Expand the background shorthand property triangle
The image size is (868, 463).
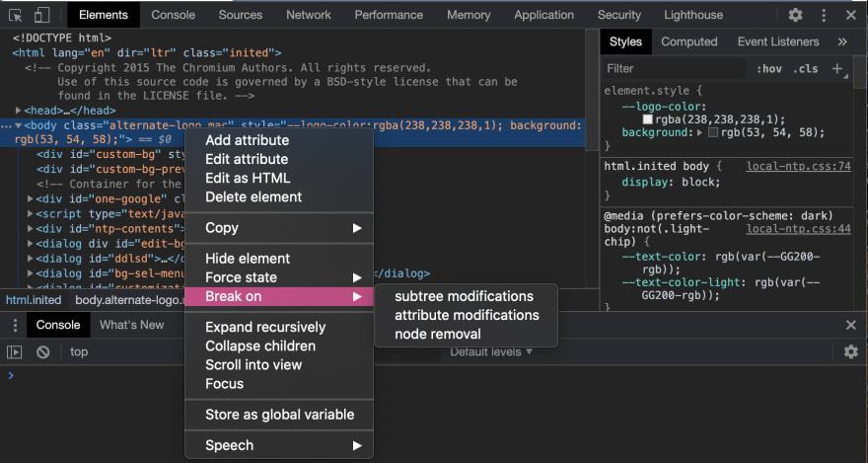(x=699, y=133)
